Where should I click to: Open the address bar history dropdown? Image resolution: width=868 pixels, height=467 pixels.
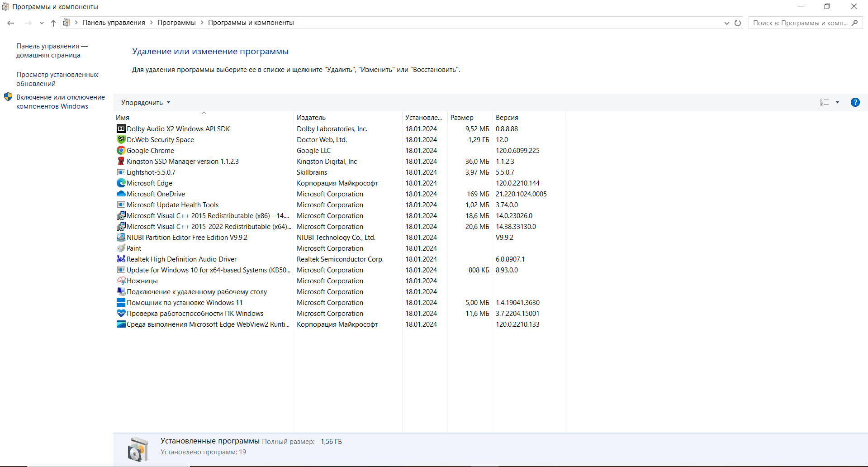click(x=726, y=23)
